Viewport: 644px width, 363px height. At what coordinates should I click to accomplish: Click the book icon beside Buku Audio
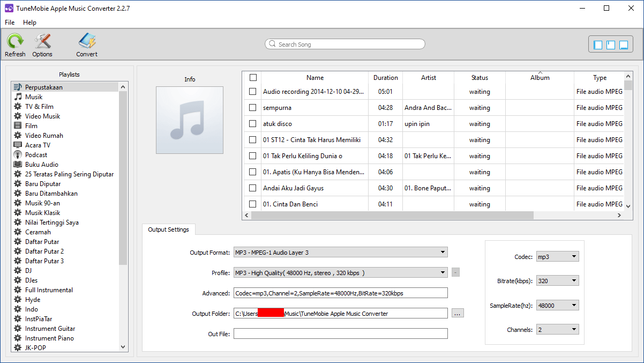pos(18,164)
